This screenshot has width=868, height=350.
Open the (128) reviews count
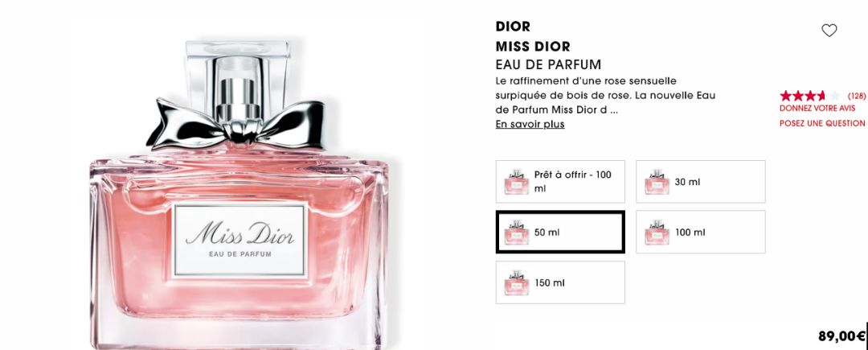857,96
